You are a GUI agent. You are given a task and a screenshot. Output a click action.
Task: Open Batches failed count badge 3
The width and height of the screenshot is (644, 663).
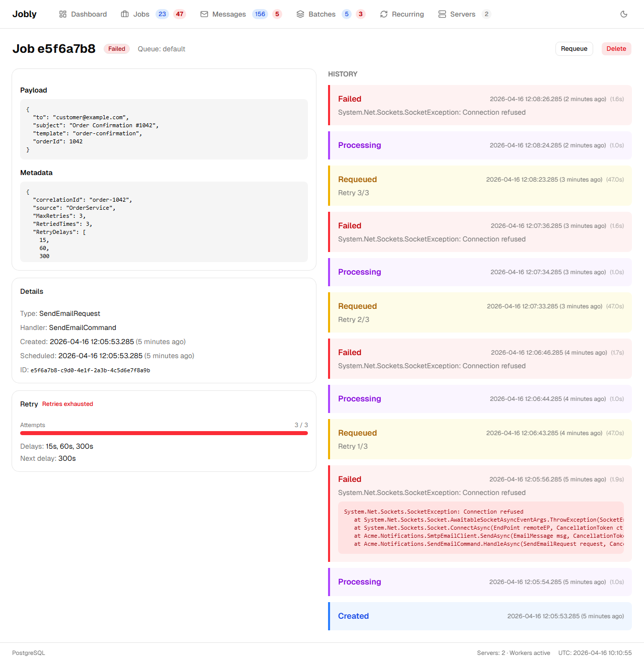point(361,14)
